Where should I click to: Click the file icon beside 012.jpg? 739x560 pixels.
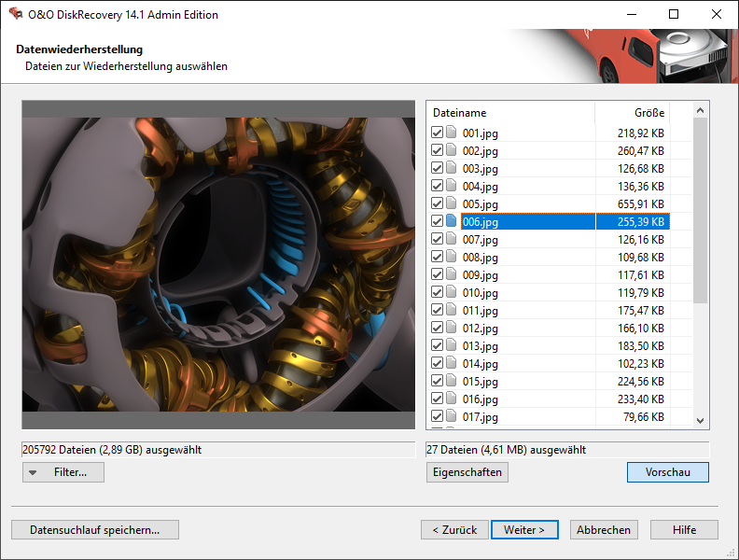[x=453, y=329]
